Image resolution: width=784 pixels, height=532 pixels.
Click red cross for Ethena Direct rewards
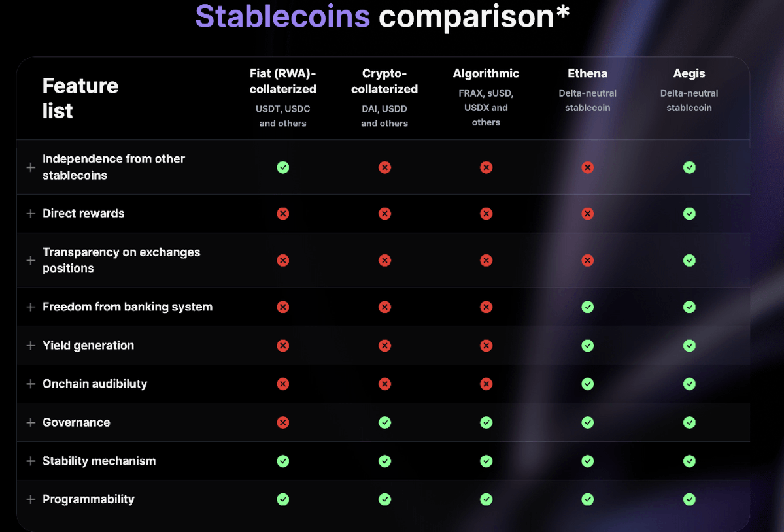click(588, 214)
